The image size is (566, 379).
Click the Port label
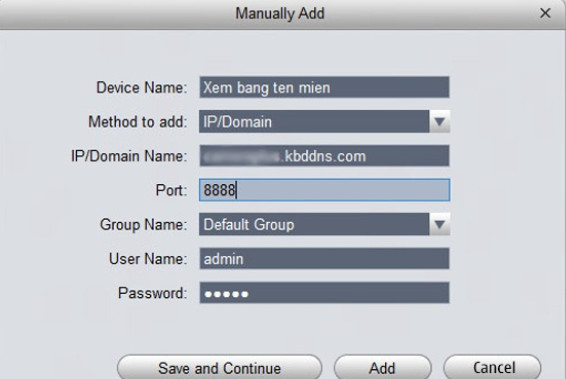click(171, 190)
